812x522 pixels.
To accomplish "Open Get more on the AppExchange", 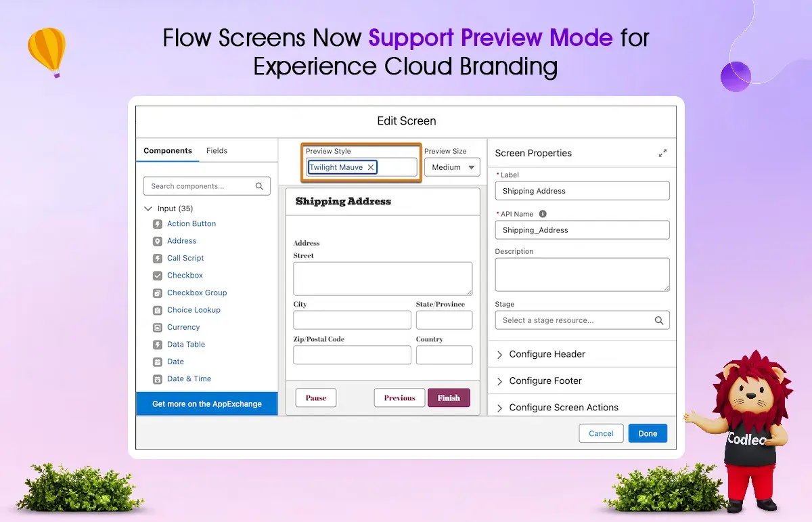I will tap(207, 404).
